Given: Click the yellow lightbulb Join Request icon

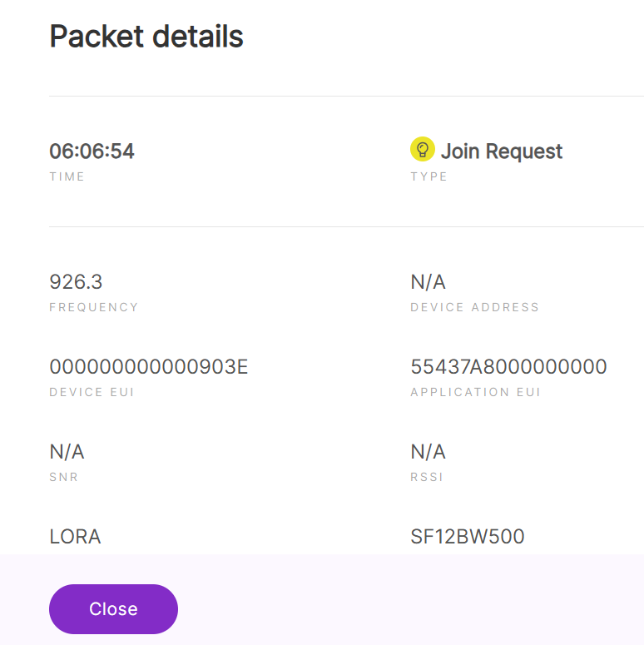Looking at the screenshot, I should point(423,150).
